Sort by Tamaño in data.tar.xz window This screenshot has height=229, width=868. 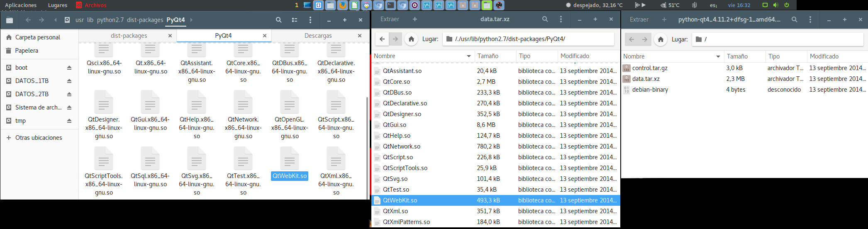[x=495, y=56]
